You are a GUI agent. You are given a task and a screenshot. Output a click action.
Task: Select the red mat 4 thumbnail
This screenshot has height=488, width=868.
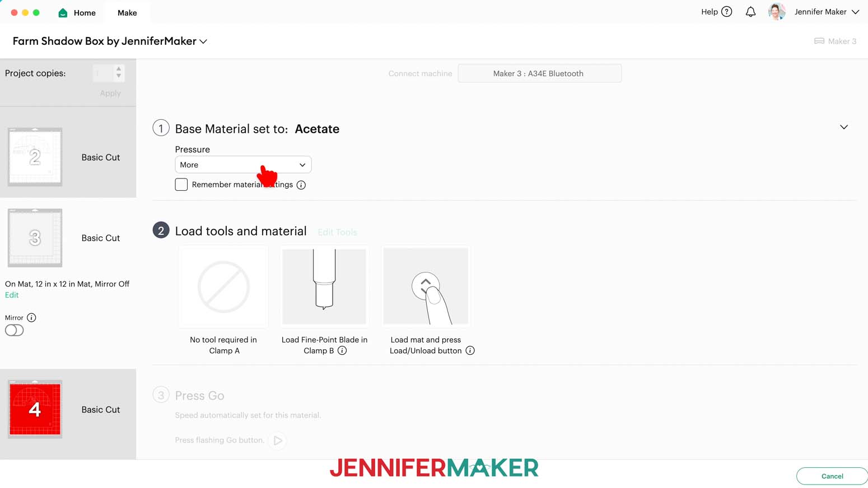35,410
